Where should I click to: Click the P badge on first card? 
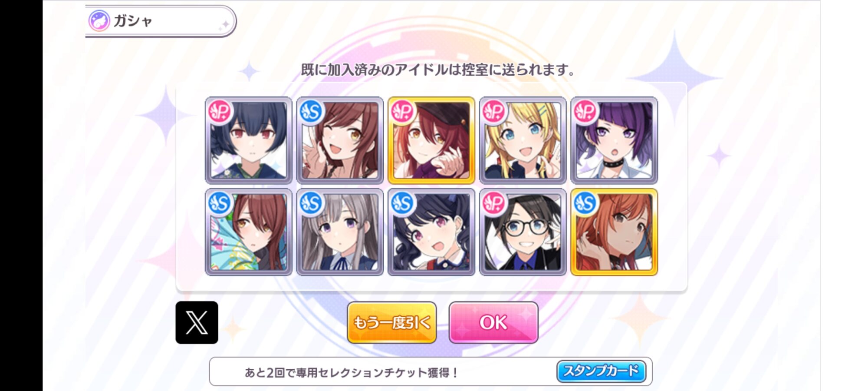pos(220,112)
